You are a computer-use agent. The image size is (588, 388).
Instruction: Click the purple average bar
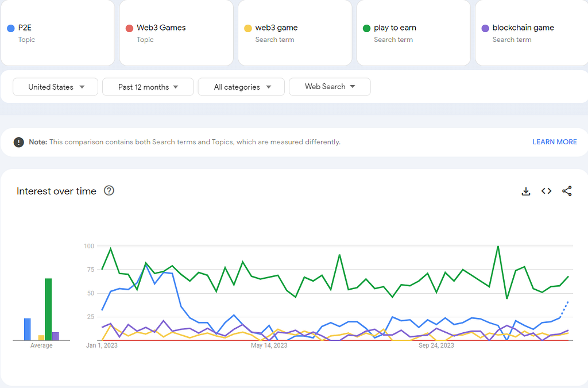(56, 336)
